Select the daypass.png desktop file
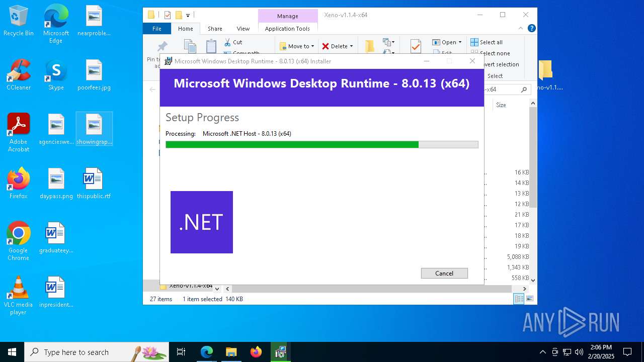This screenshot has height=362, width=644. point(56,184)
